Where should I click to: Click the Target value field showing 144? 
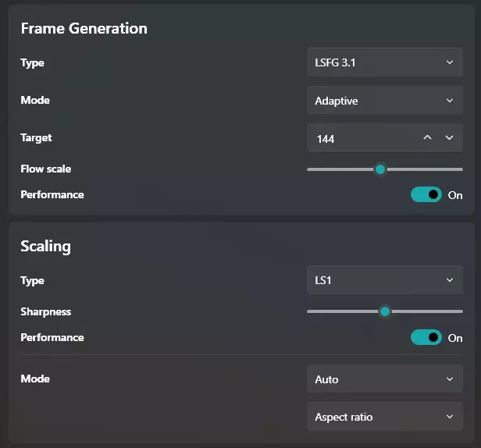[x=359, y=138]
